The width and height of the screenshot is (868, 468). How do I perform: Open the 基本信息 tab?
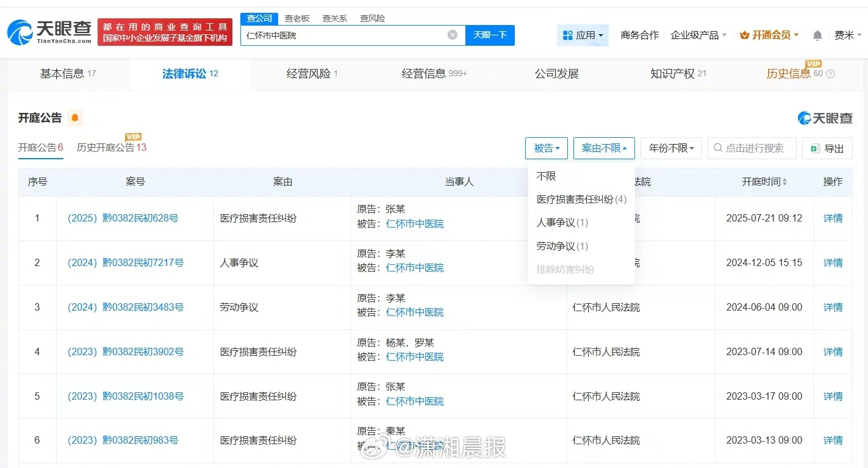pos(68,74)
